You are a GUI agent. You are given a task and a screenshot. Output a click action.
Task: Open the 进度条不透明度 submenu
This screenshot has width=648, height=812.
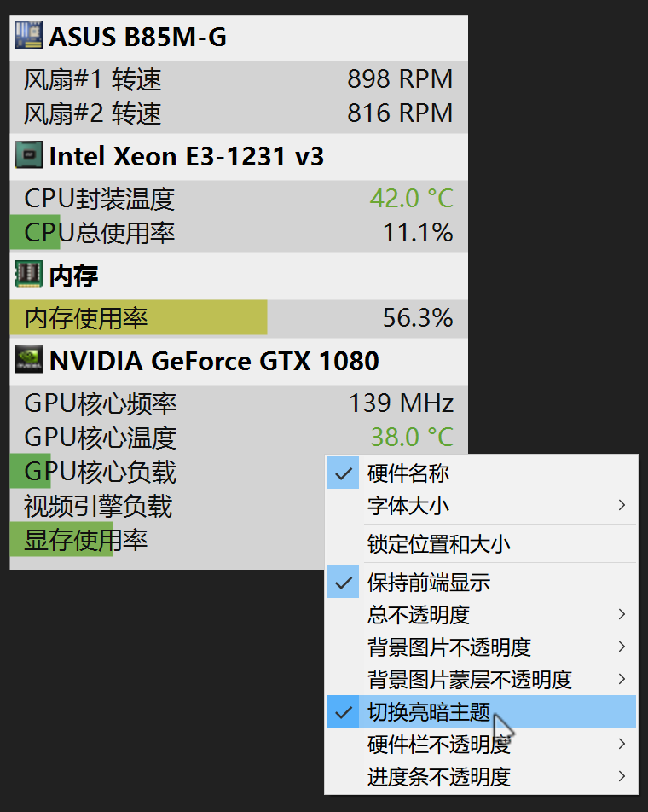point(439,777)
